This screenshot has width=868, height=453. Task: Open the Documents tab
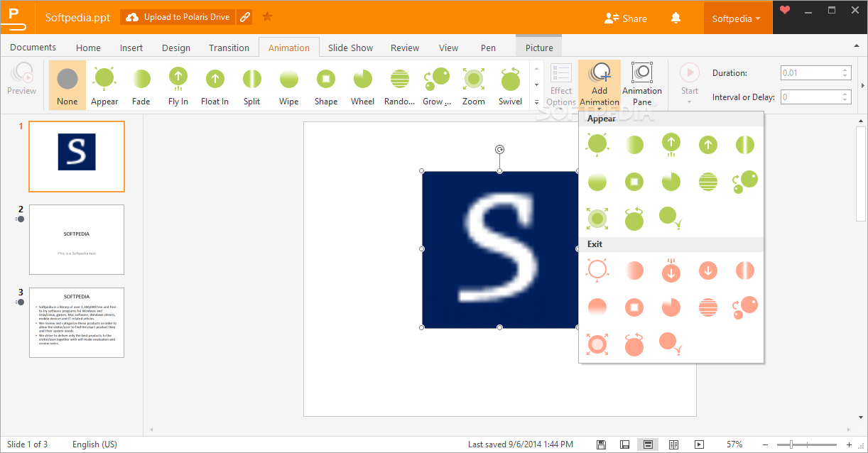[x=33, y=47]
